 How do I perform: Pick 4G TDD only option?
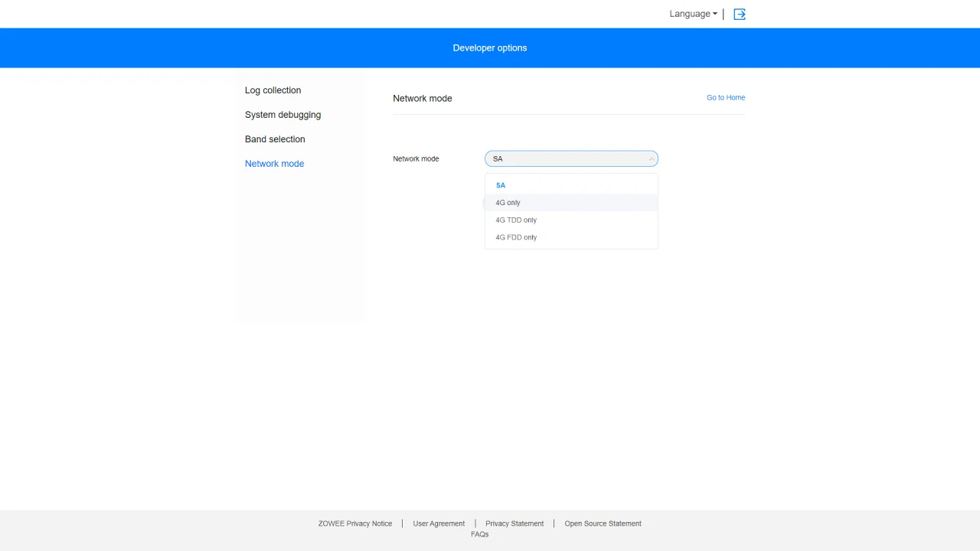coord(571,220)
